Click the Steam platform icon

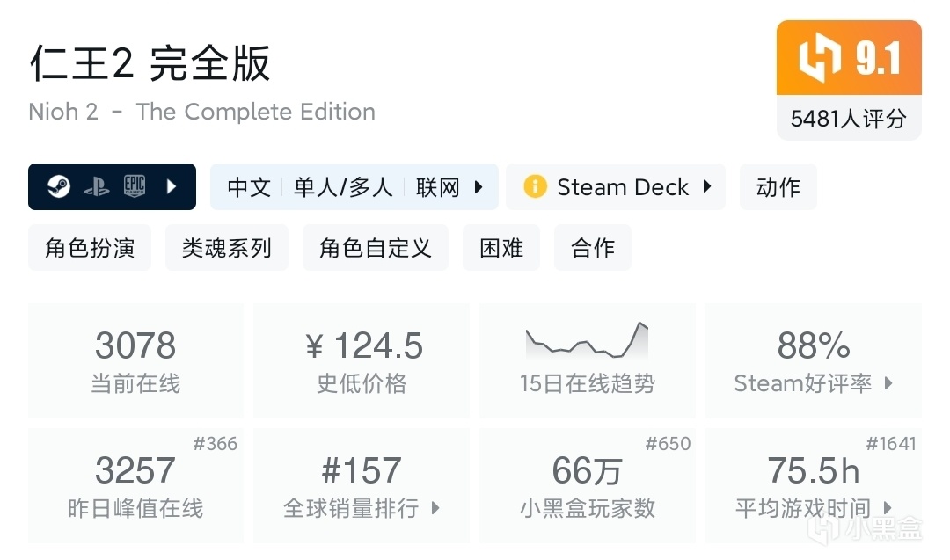pyautogui.click(x=59, y=186)
